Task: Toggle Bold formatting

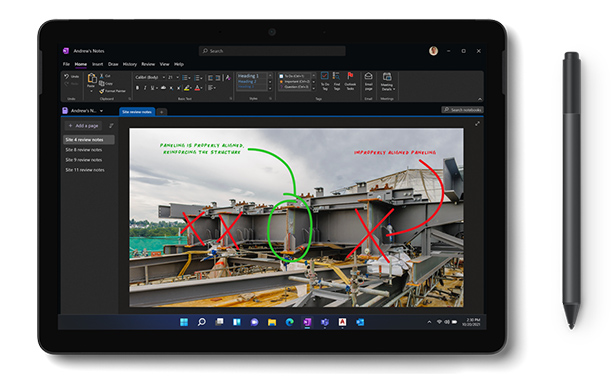Action: (137, 88)
